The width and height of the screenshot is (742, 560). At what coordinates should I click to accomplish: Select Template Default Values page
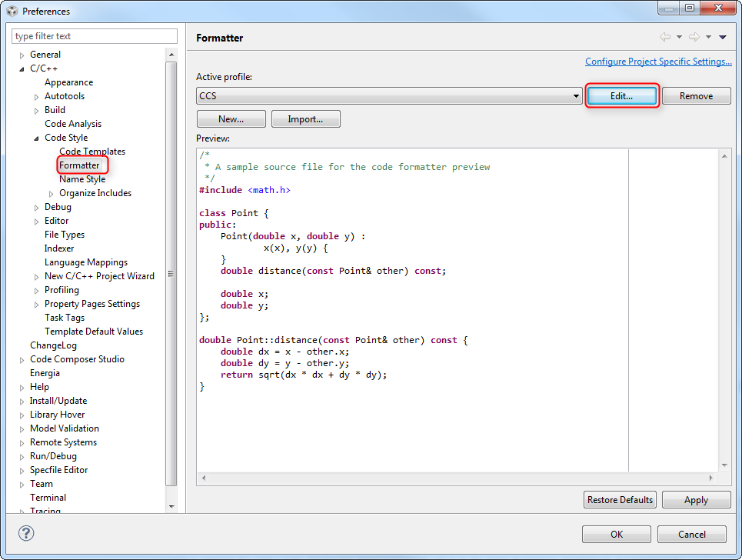pos(94,332)
